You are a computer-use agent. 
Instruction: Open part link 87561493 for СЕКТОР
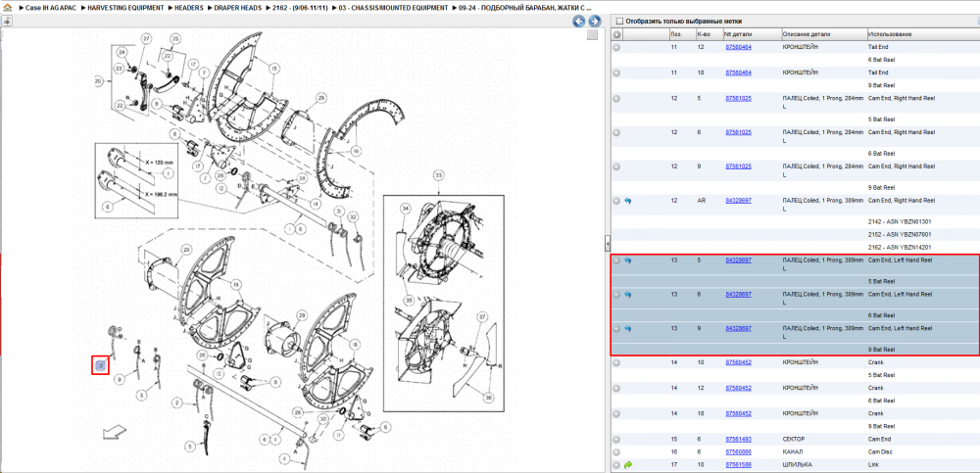pos(738,440)
